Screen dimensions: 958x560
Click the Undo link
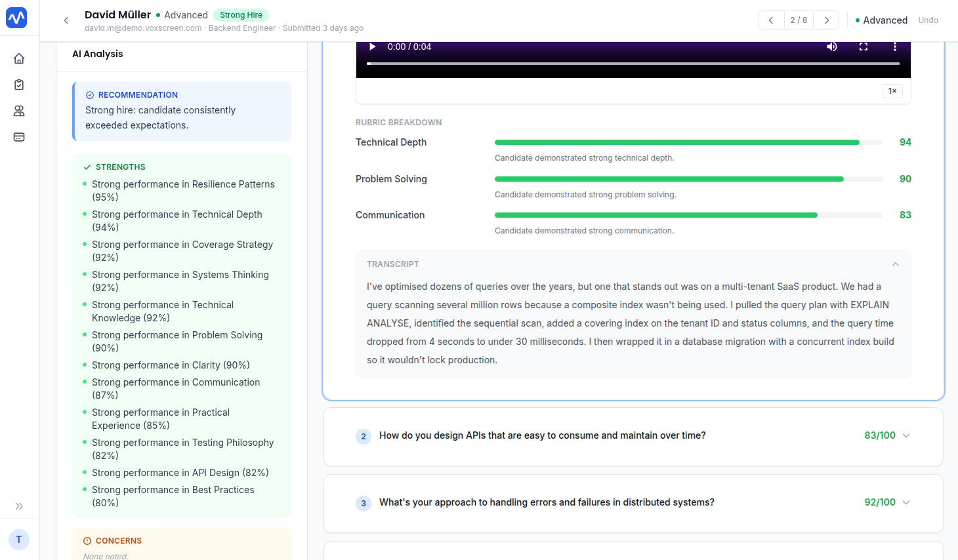(x=928, y=20)
